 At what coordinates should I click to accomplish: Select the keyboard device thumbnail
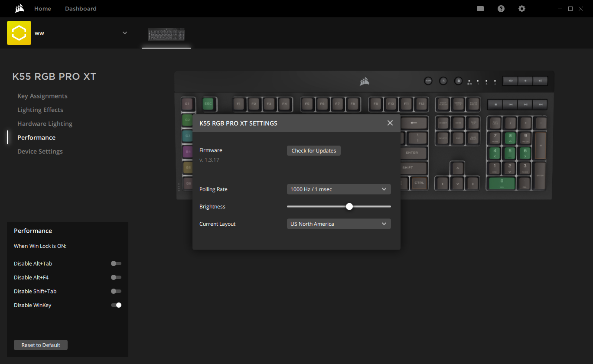tap(166, 34)
